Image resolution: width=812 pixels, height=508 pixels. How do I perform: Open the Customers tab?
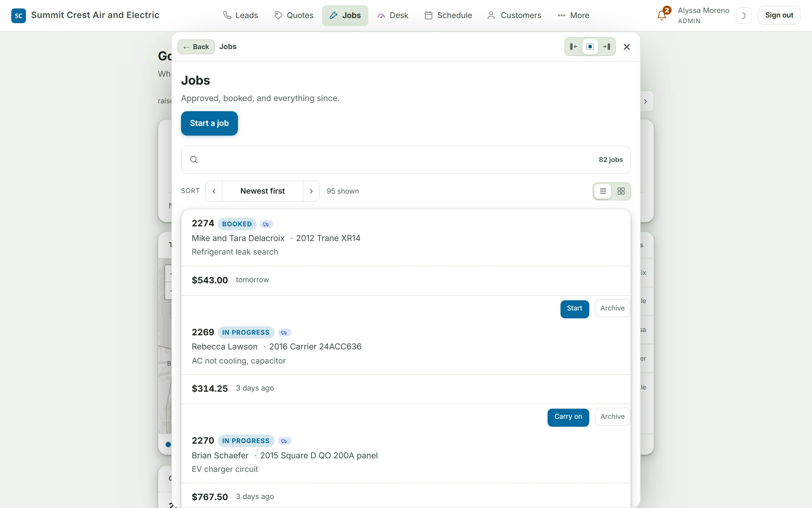click(x=514, y=16)
